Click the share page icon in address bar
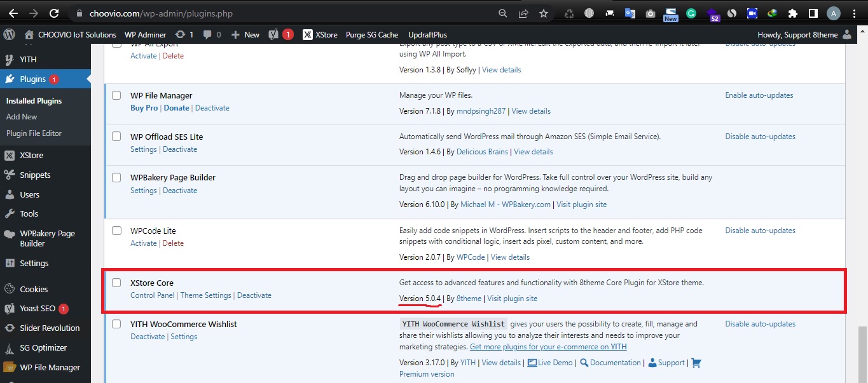868x383 pixels. [x=523, y=13]
